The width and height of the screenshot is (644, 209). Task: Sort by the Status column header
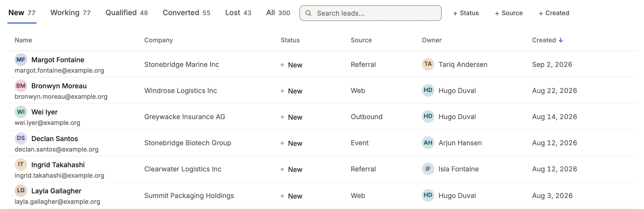point(290,40)
